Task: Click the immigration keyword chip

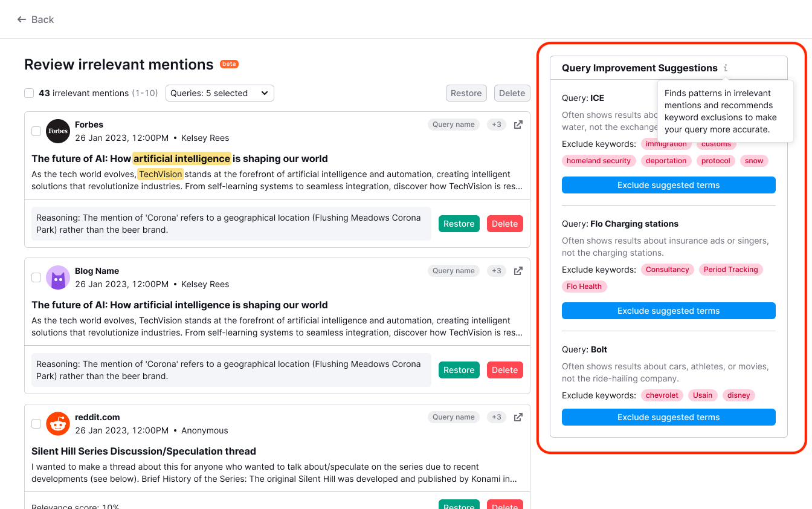Action: (x=666, y=144)
